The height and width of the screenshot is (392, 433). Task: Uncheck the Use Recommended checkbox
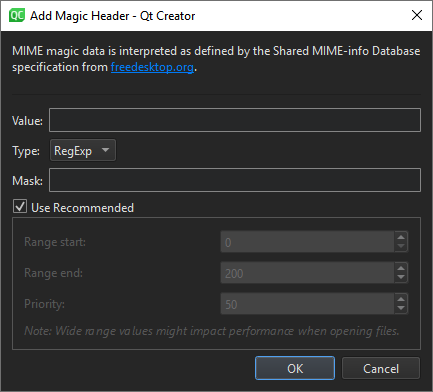20,206
